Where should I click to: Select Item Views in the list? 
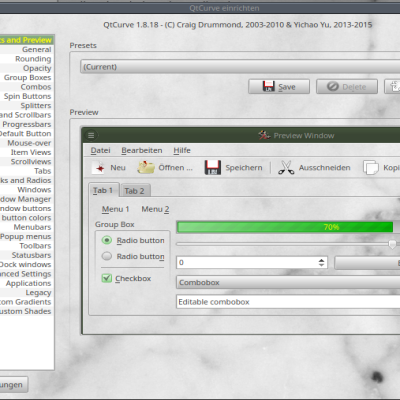(x=27, y=152)
